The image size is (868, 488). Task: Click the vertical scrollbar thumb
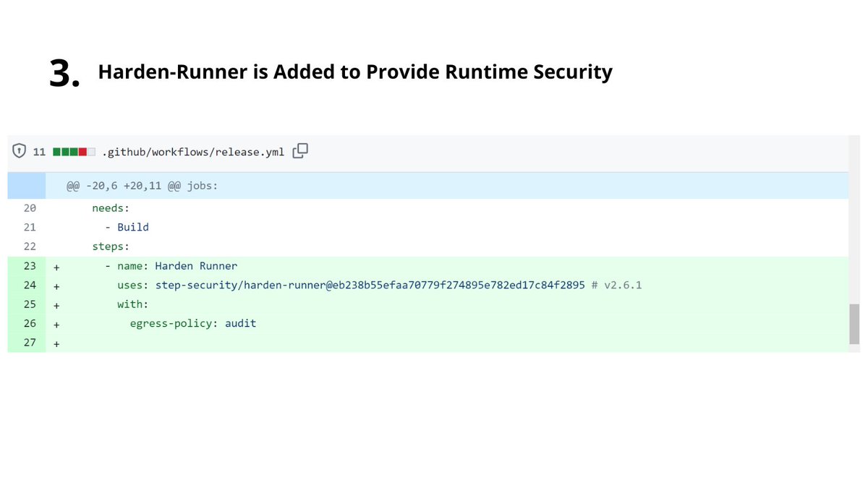point(854,324)
